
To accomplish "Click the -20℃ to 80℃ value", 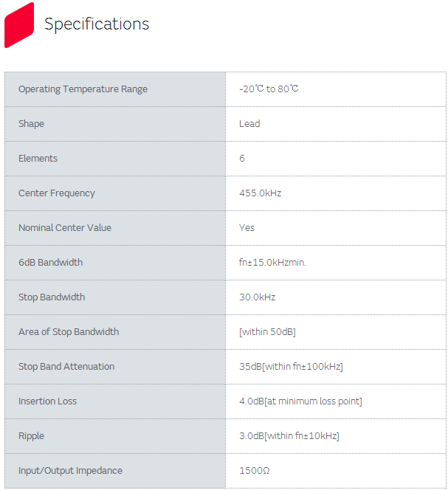I will 269,89.
